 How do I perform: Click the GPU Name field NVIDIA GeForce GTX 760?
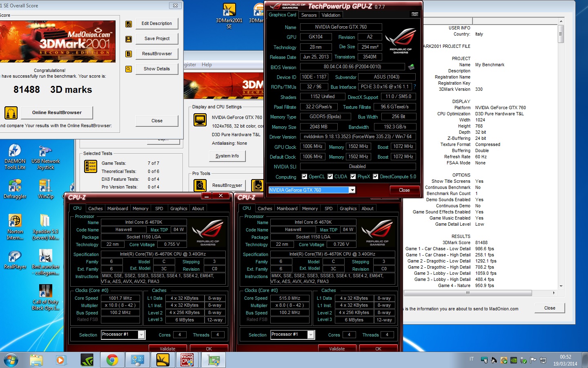pyautogui.click(x=341, y=27)
